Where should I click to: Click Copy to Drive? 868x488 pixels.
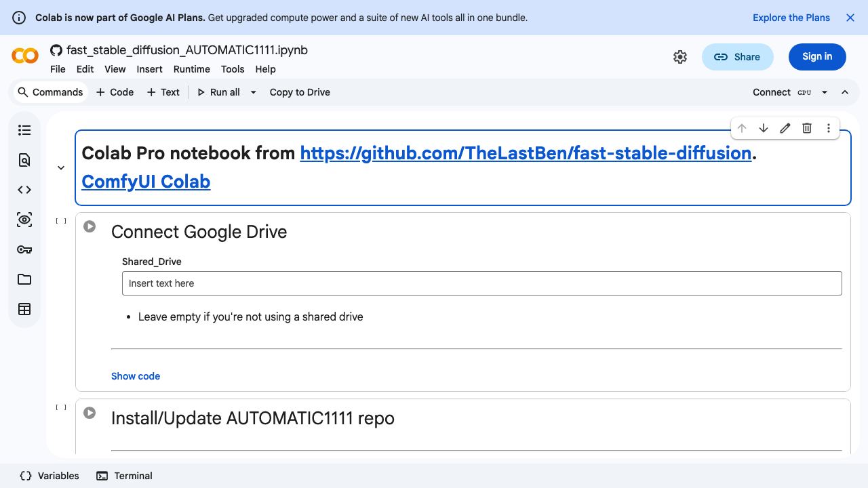point(300,92)
